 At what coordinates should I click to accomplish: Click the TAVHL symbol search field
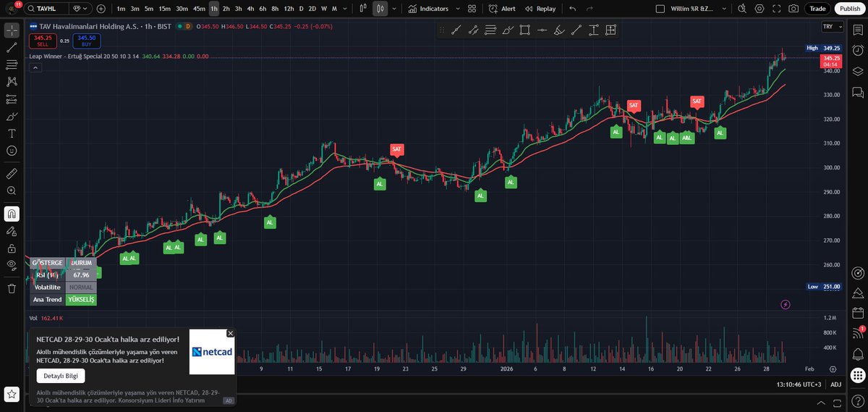click(46, 9)
